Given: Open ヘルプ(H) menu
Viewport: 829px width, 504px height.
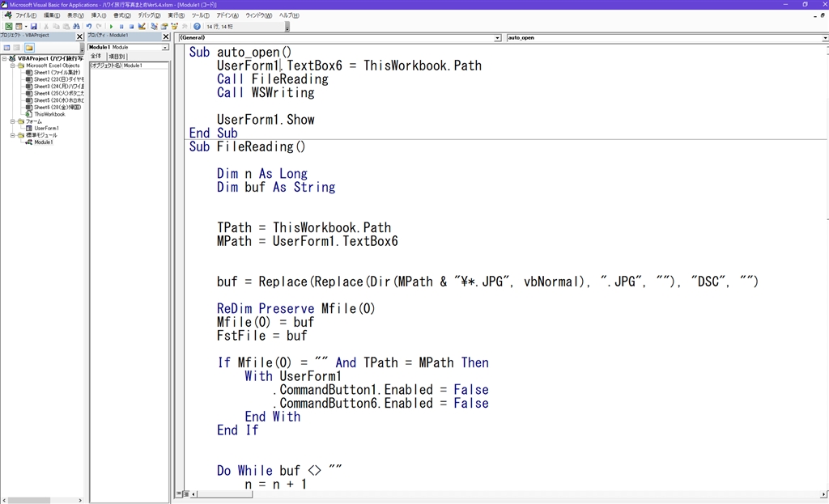Looking at the screenshot, I should tap(289, 15).
